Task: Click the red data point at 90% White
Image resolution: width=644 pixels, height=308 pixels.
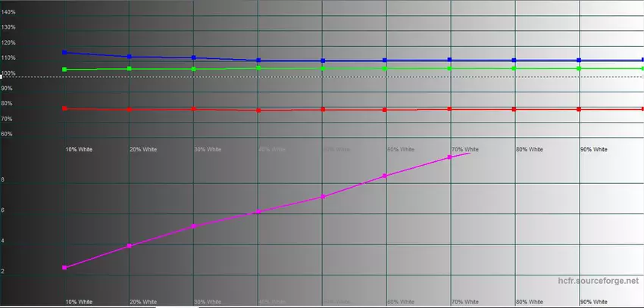Action: [580, 110]
